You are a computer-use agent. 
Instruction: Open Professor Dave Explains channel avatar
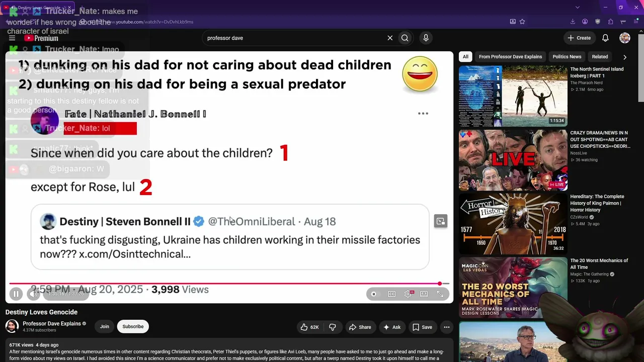pos(12,326)
